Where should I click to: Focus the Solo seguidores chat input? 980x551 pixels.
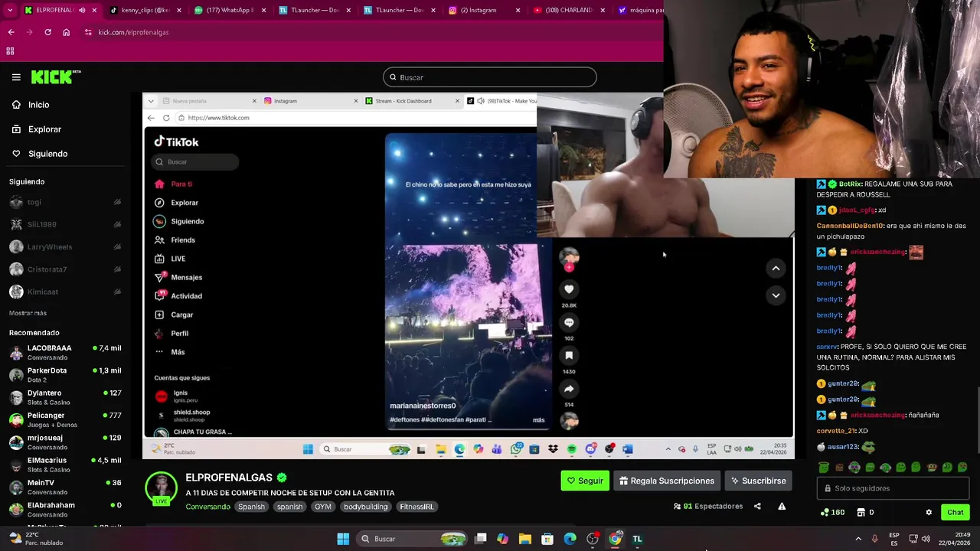click(x=893, y=488)
